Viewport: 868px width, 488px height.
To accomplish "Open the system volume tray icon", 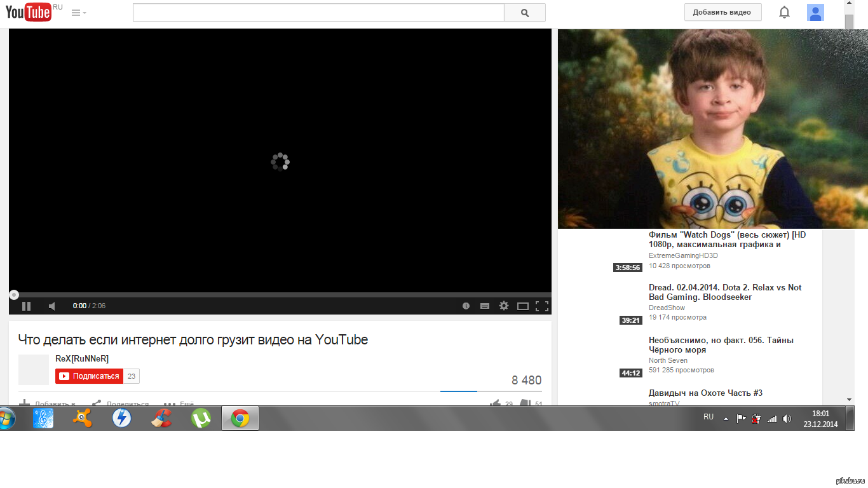I will [787, 419].
